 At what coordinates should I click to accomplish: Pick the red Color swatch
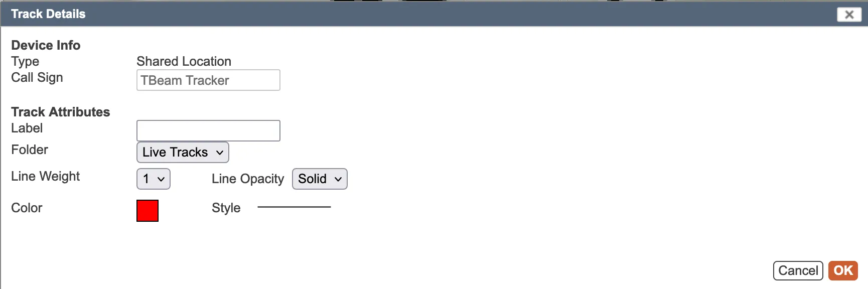[148, 211]
